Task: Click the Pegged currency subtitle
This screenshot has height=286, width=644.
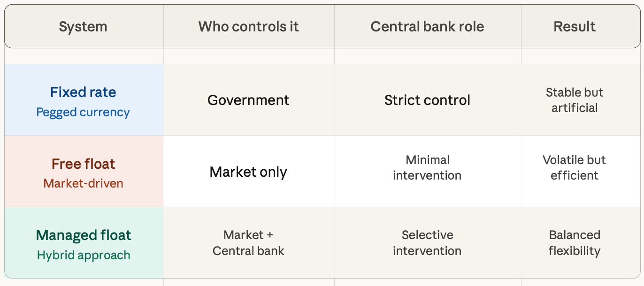Action: [83, 113]
